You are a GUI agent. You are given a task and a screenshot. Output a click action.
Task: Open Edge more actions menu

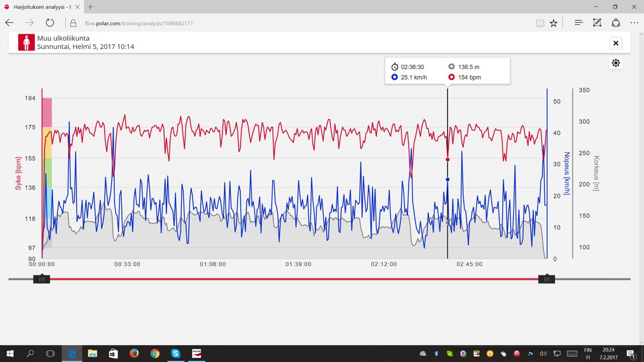pyautogui.click(x=634, y=23)
